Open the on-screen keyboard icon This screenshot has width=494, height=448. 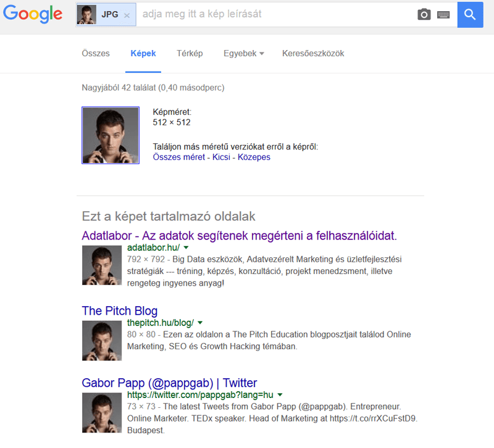point(443,14)
